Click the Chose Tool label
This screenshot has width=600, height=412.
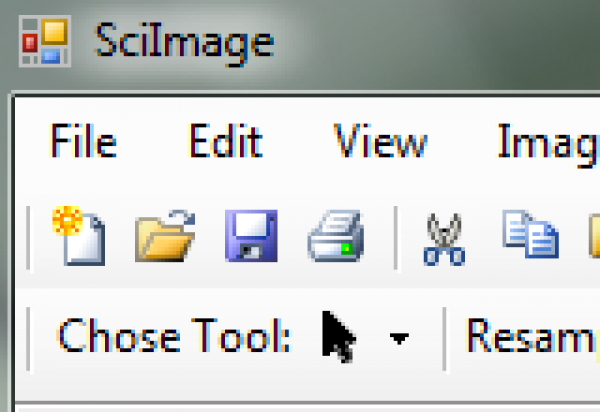point(173,337)
